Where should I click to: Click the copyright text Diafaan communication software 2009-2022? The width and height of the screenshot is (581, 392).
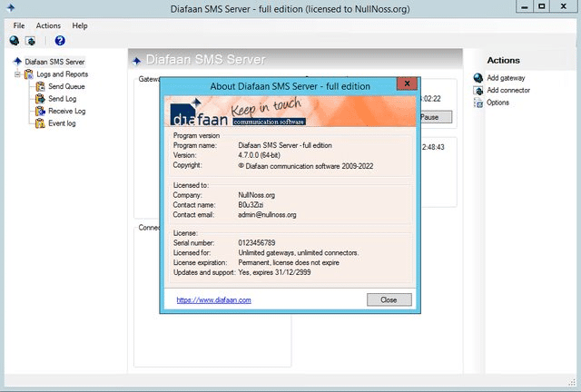[309, 166]
